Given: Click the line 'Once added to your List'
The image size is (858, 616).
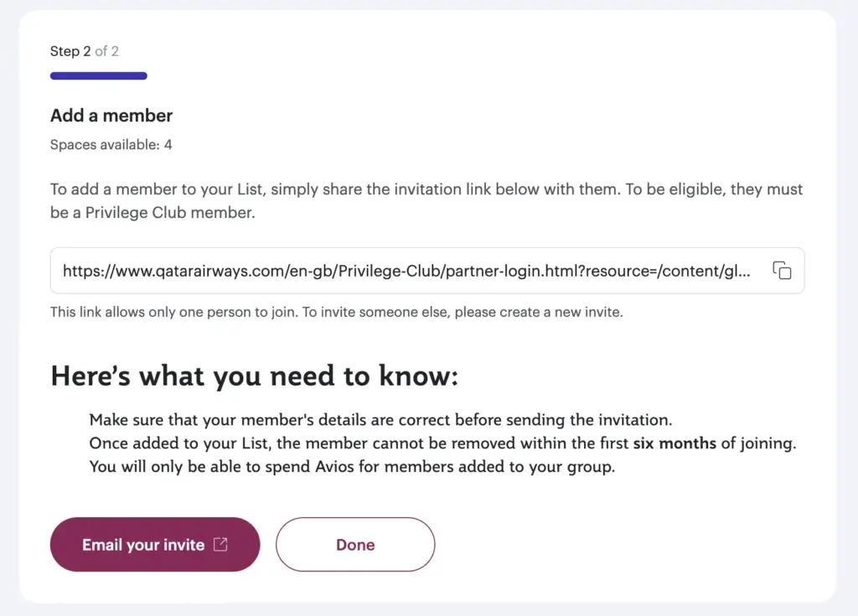Looking at the screenshot, I should [442, 443].
